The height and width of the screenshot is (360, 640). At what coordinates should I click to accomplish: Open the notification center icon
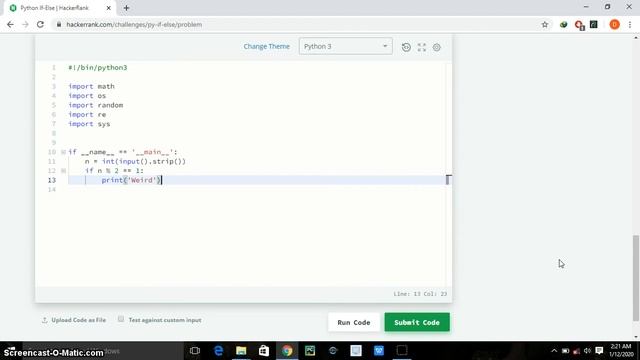tap(599, 351)
